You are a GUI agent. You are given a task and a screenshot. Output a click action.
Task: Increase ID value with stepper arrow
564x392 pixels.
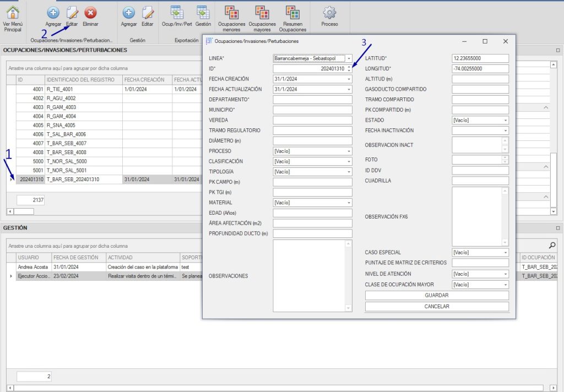[349, 67]
